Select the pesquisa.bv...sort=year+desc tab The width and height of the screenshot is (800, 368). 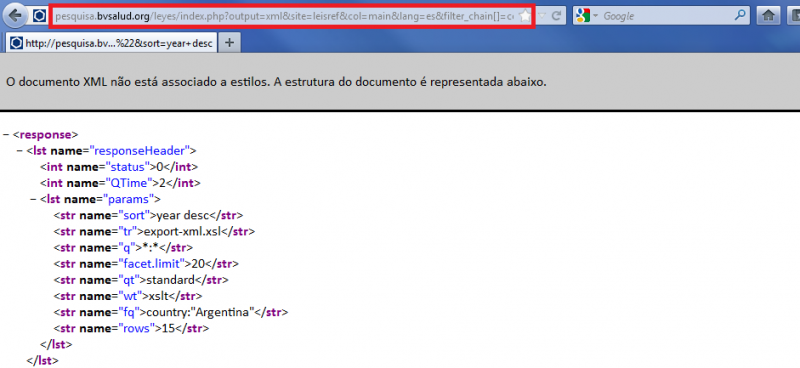click(x=111, y=43)
